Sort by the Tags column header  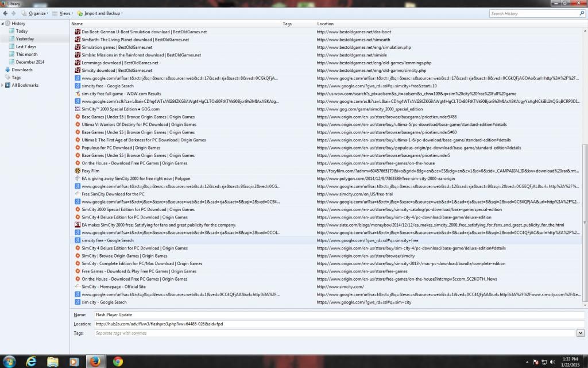(298, 24)
